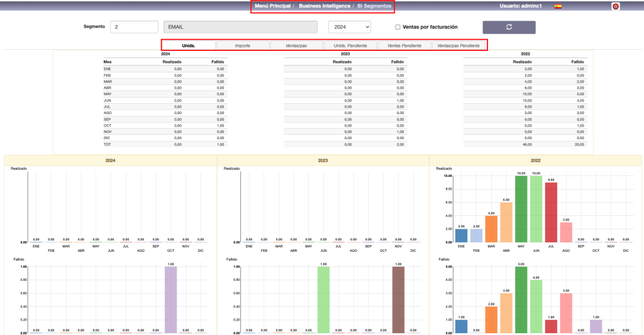This screenshot has height=335, width=644.
Task: Click the refresh icon button
Action: (x=509, y=27)
